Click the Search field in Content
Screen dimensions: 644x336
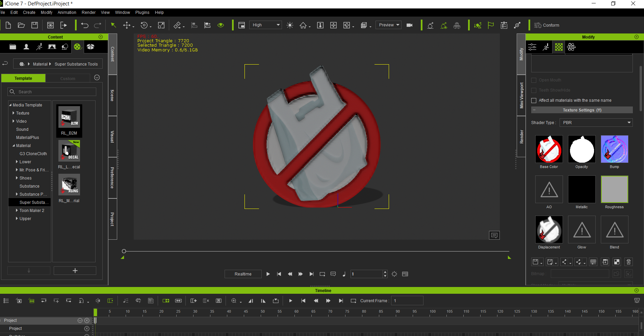tap(52, 92)
